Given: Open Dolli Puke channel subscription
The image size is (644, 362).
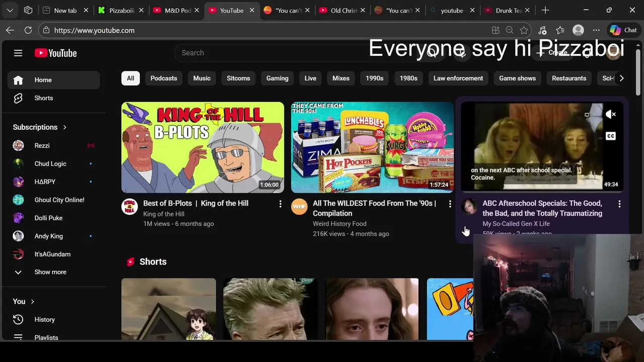Looking at the screenshot, I should pos(53,218).
